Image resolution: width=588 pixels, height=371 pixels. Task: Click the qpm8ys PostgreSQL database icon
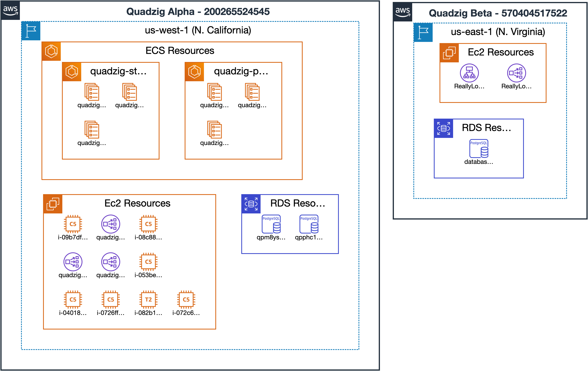coord(271,224)
